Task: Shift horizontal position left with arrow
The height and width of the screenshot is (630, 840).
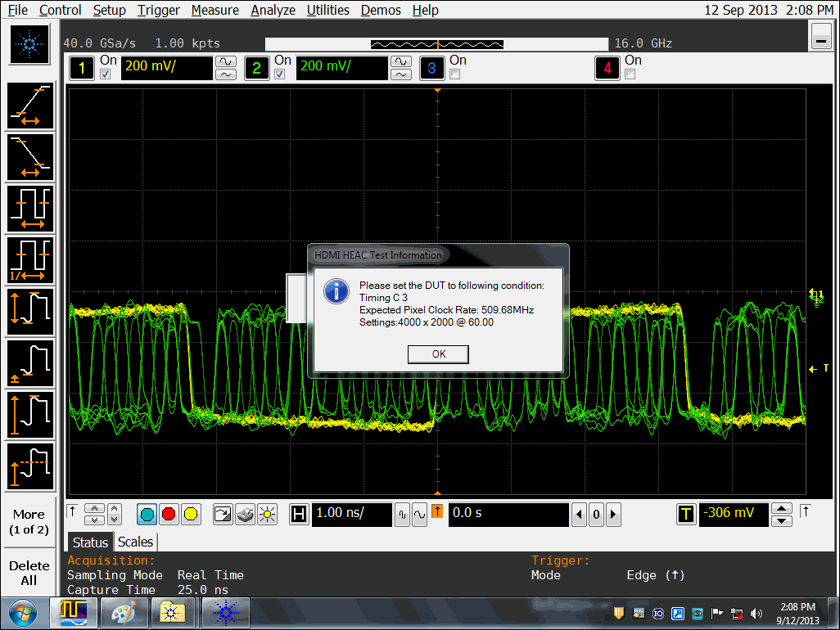Action: point(580,515)
